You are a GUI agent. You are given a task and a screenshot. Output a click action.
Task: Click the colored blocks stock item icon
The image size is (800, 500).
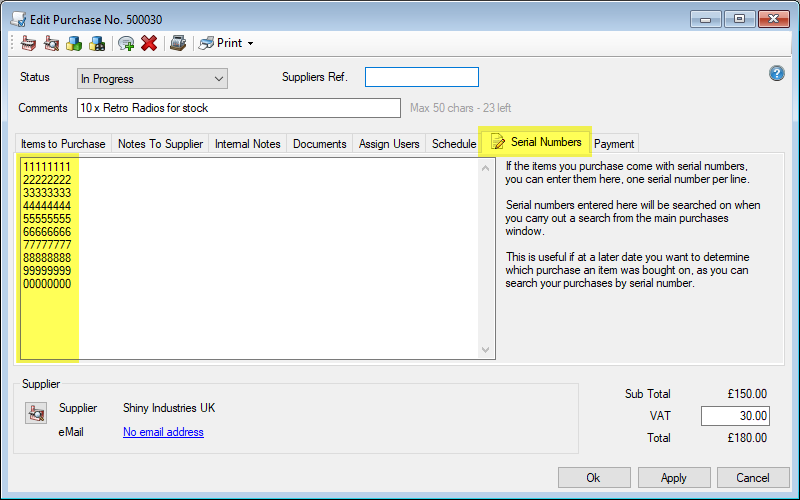pyautogui.click(x=74, y=43)
